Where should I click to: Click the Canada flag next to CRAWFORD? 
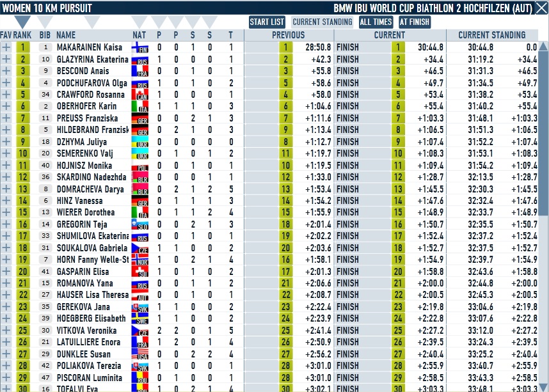tap(139, 95)
